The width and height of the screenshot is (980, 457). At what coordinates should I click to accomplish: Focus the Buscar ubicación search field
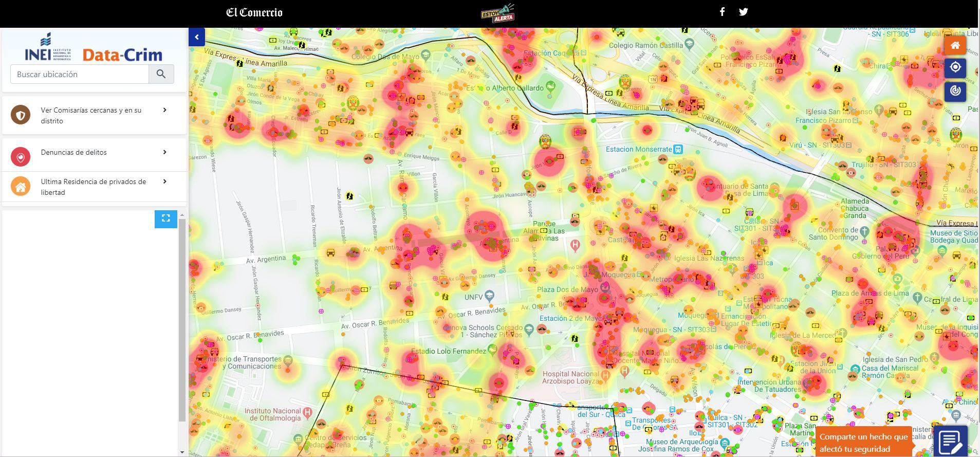(80, 74)
